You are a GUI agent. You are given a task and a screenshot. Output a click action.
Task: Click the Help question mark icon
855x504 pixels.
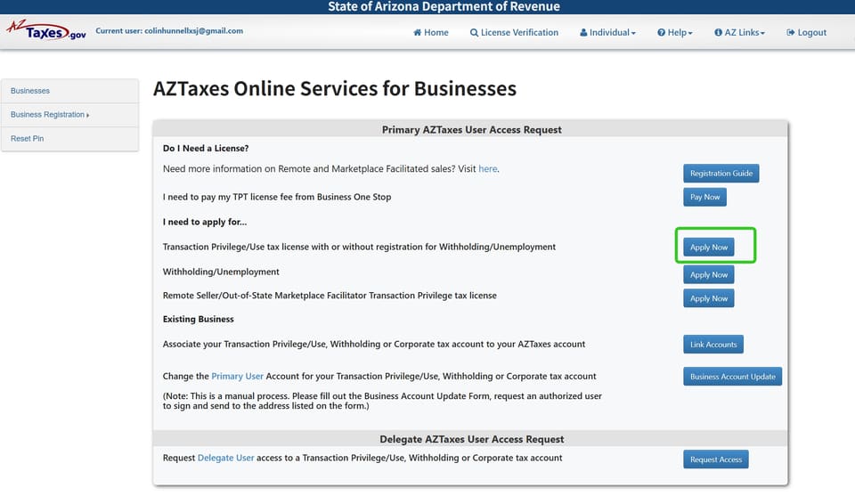pyautogui.click(x=661, y=33)
